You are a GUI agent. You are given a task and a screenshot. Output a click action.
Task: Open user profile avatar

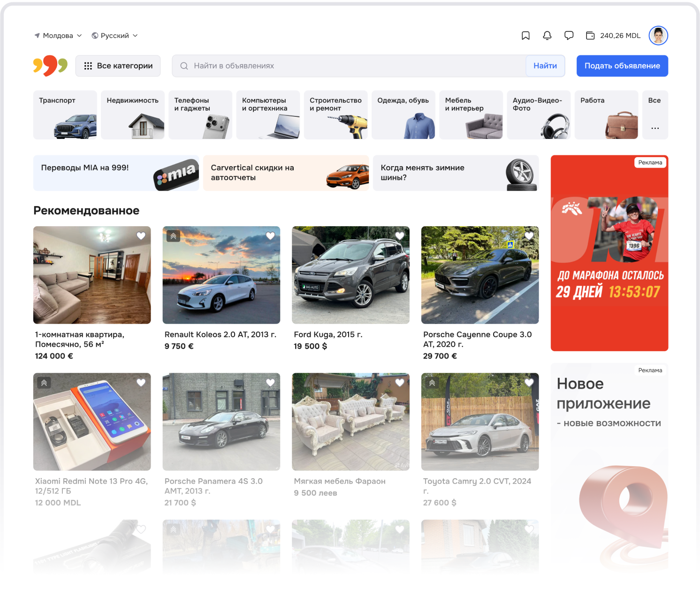(x=658, y=36)
